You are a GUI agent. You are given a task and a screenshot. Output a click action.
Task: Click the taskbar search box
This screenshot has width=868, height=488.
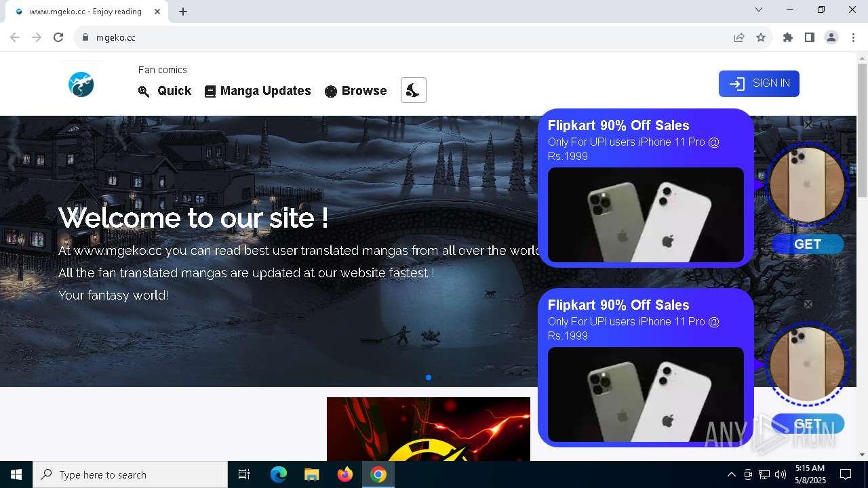point(130,474)
